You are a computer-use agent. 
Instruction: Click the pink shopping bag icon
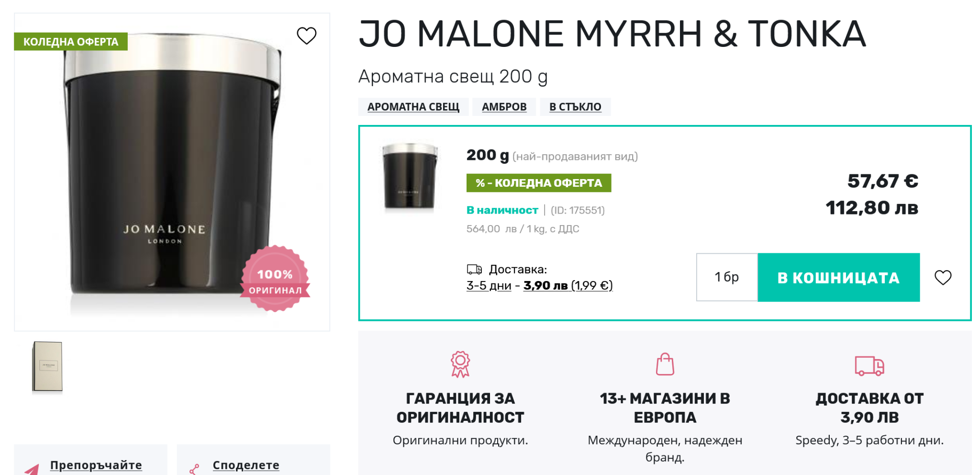coord(665,364)
